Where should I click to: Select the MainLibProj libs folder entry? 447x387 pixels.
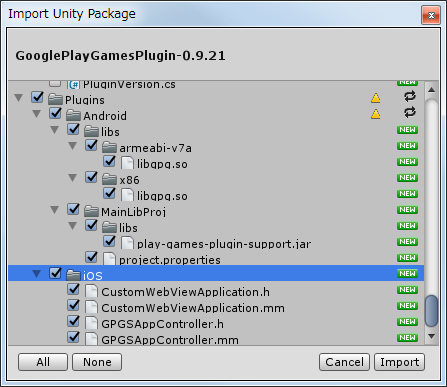click(x=128, y=228)
